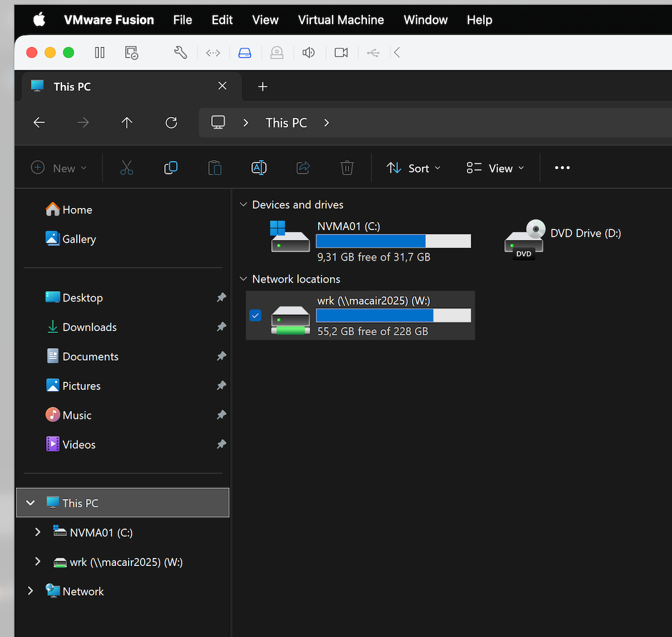This screenshot has height=637, width=672.
Task: Open the File menu
Action: click(182, 20)
